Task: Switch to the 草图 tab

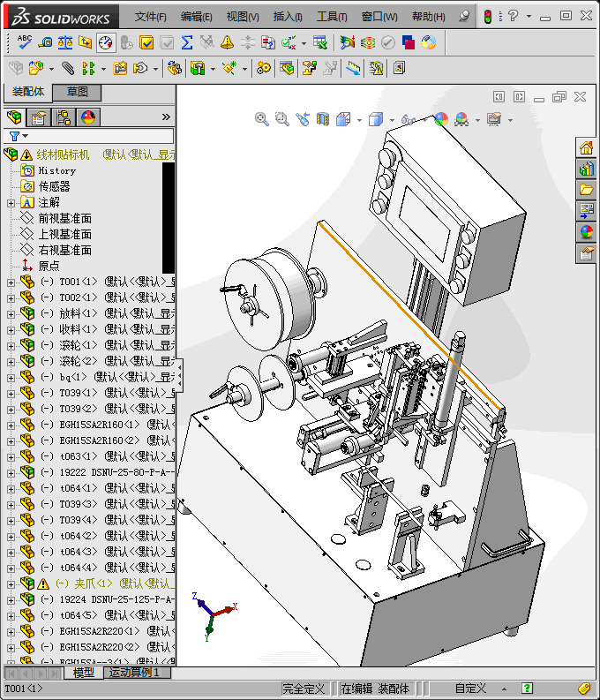Action: click(77, 92)
